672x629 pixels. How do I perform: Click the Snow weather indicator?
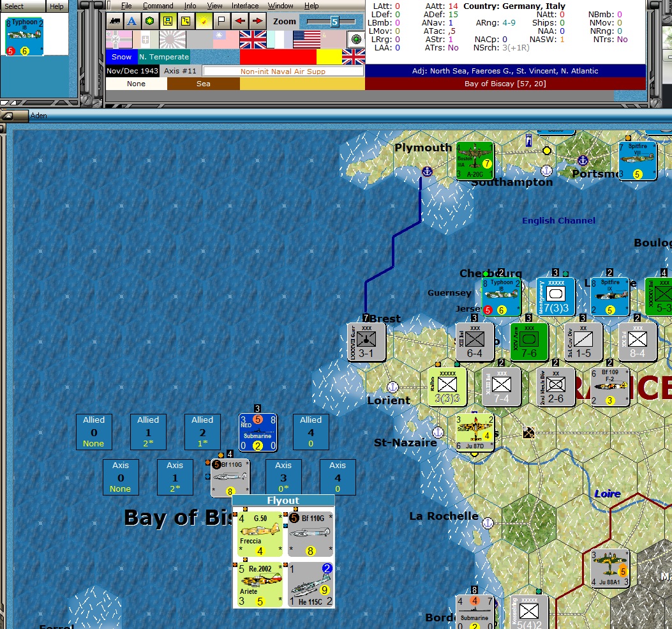click(x=122, y=57)
